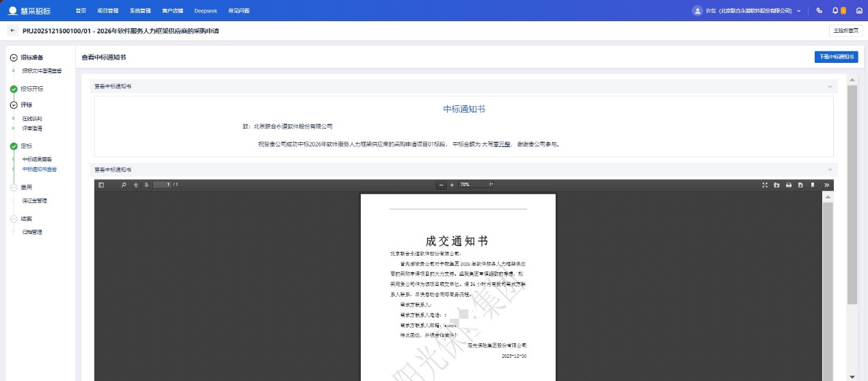Collapse the 招标准备 step in sidebar
The image size is (868, 381).
[14, 57]
